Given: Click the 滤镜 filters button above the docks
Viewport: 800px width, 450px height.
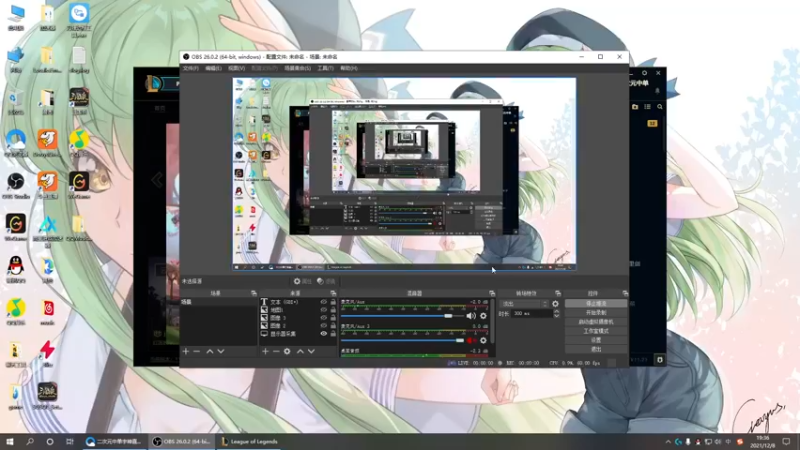Looking at the screenshot, I should [x=327, y=281].
